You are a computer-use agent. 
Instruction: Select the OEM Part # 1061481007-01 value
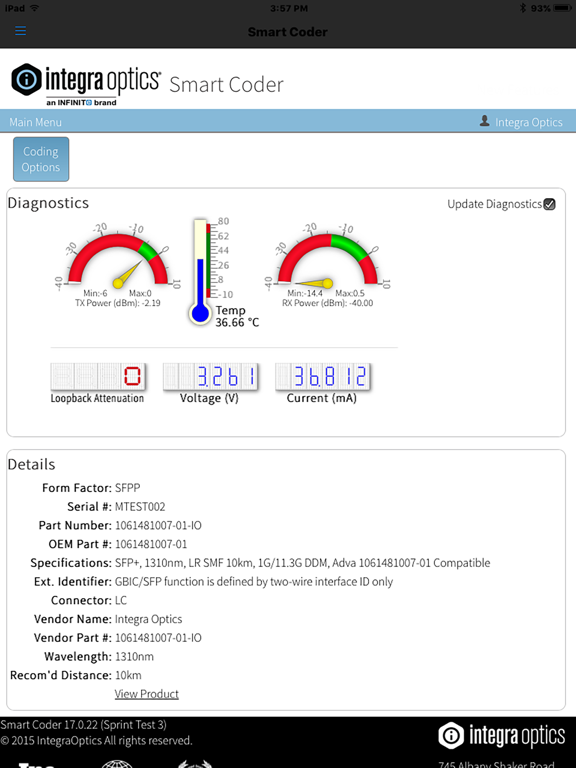(x=151, y=544)
